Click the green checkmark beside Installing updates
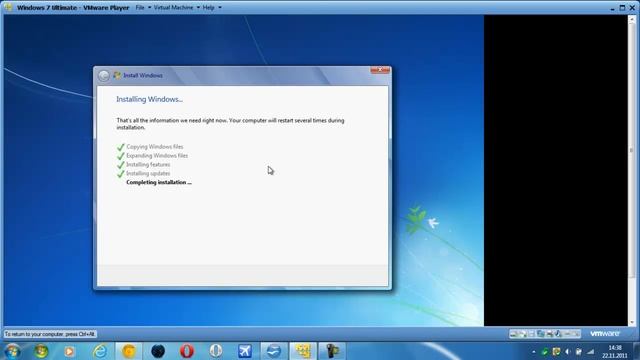Screen dimensions: 640x360 point(120,174)
